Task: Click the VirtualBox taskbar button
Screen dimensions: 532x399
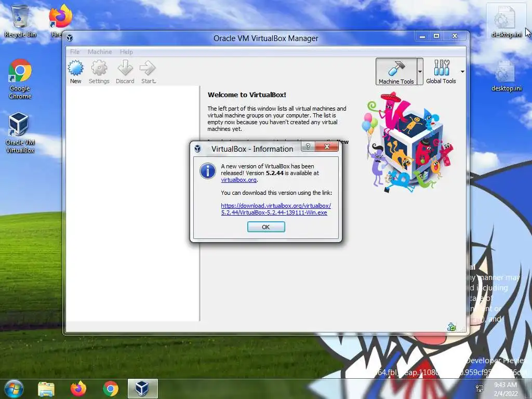Action: tap(142, 389)
